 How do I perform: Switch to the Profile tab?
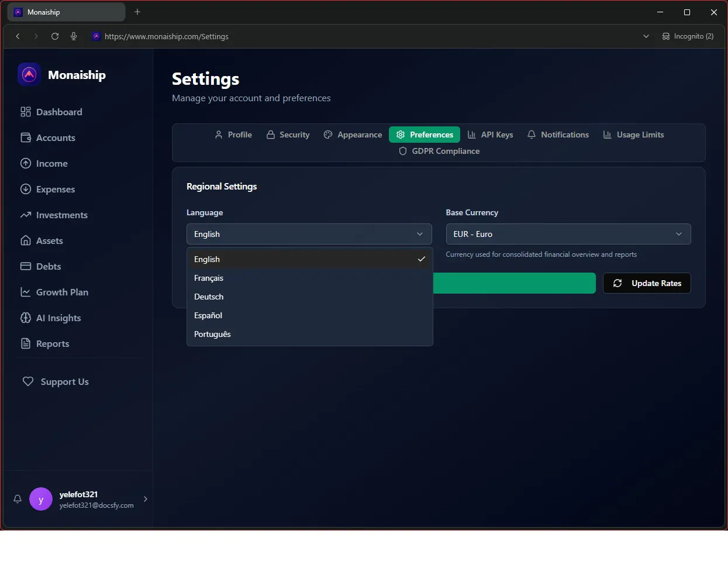233,135
